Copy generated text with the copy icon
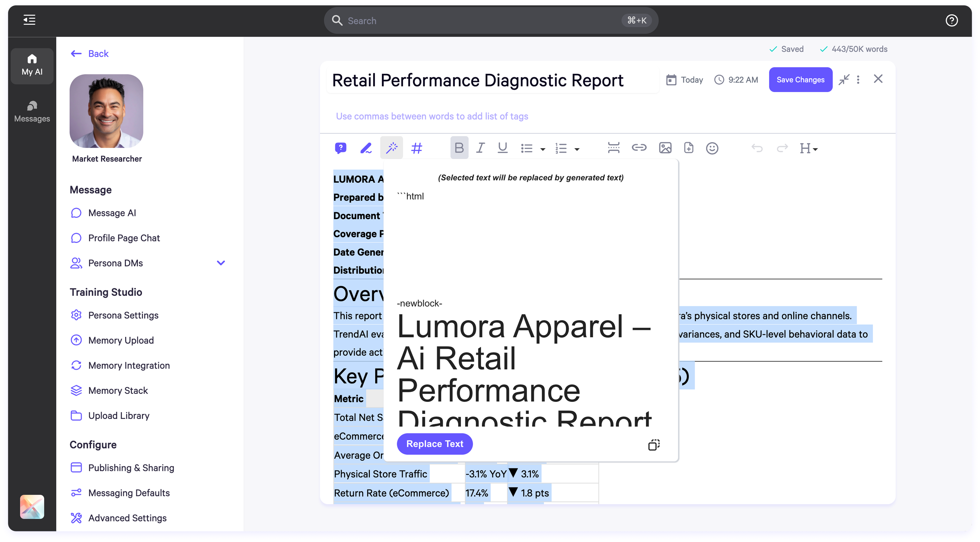Viewport: 980px width, 542px height. pos(654,445)
